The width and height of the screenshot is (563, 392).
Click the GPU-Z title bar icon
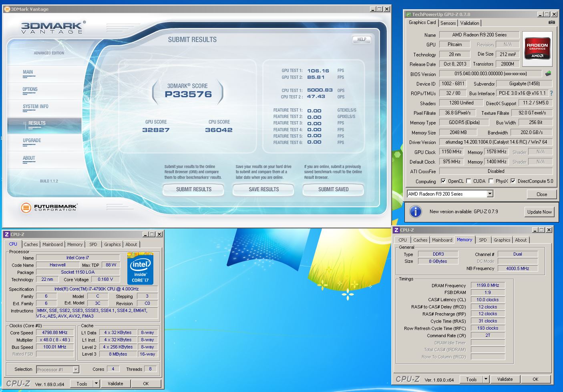408,14
